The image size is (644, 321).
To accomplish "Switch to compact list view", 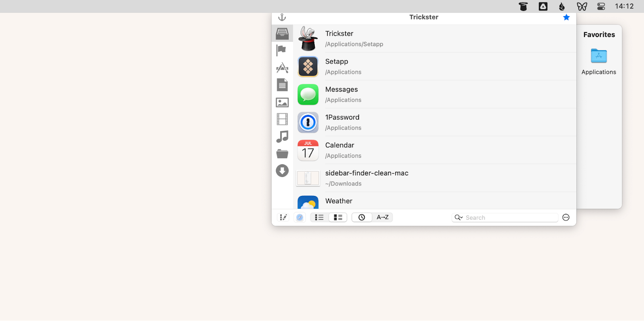I will [x=319, y=218].
